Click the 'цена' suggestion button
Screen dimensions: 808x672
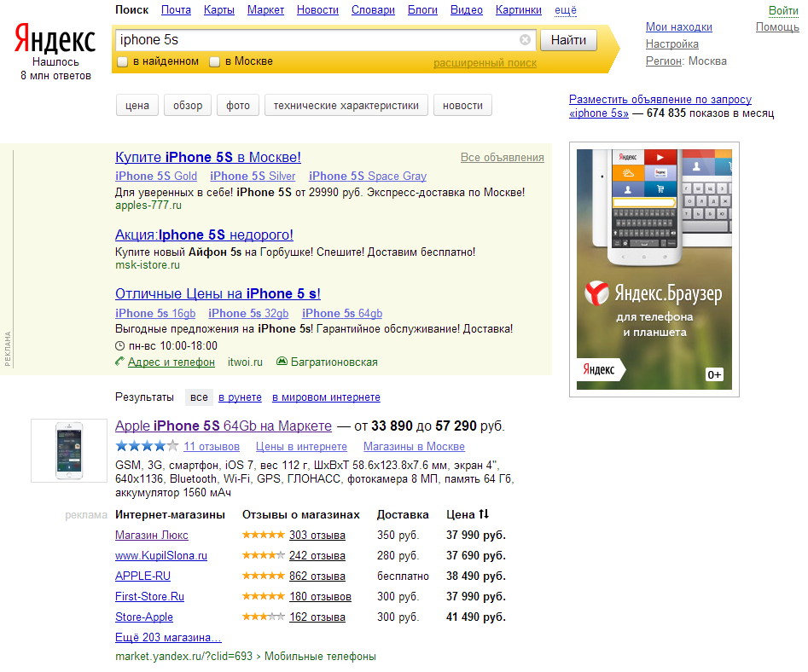[137, 105]
